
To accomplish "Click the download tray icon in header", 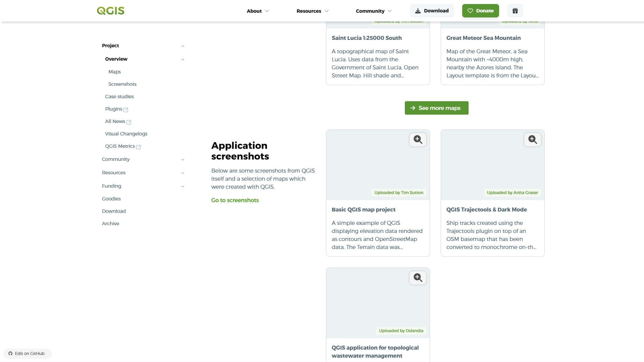I will point(418,11).
